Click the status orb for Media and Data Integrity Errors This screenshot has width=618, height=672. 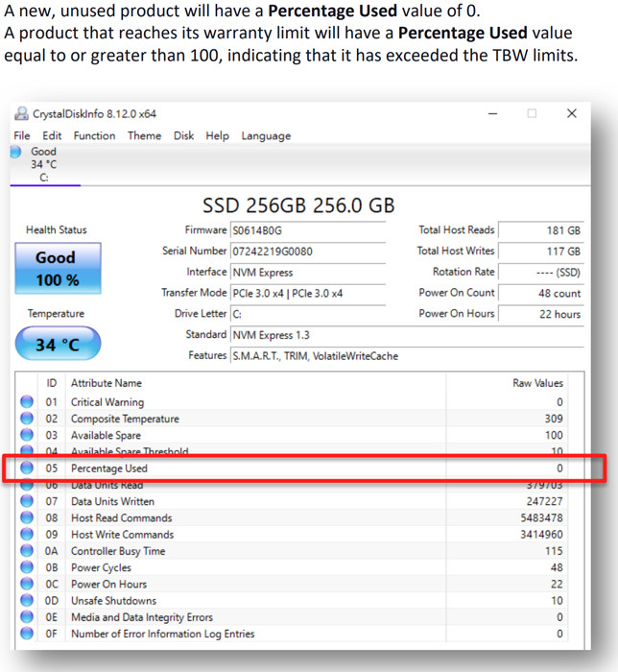point(27,616)
